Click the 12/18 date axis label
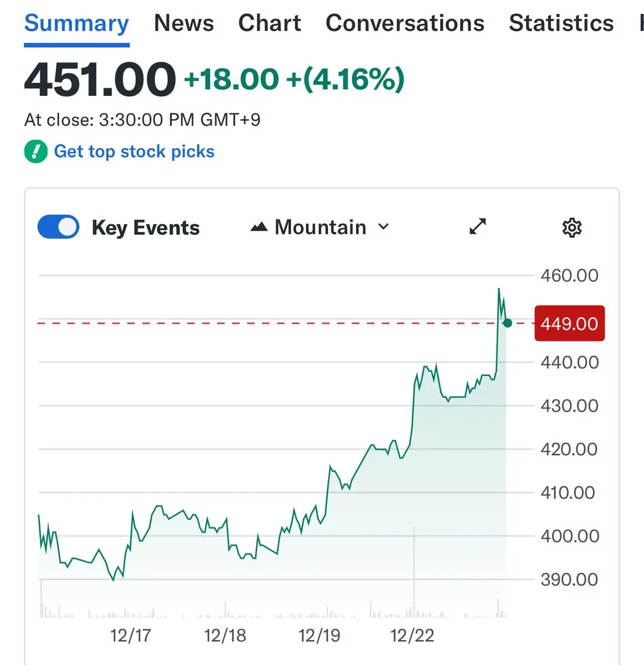644x665 pixels. pos(224,635)
